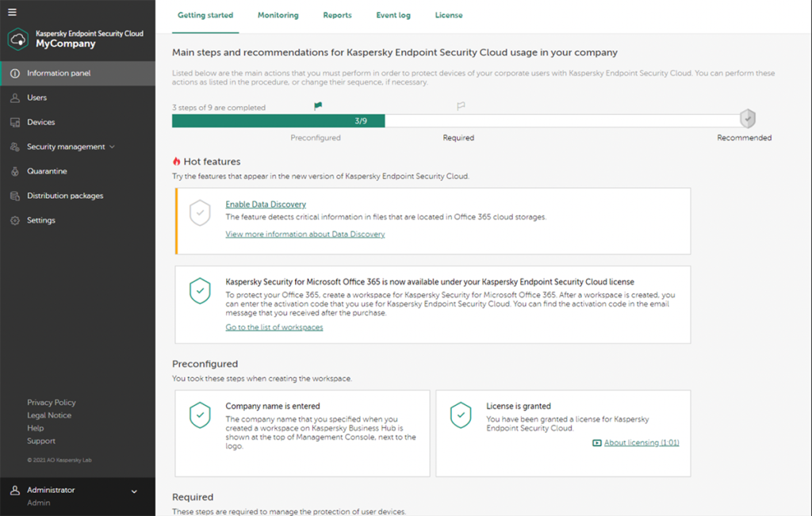
Task: Click the Enable Data Discovery link
Action: coord(266,204)
